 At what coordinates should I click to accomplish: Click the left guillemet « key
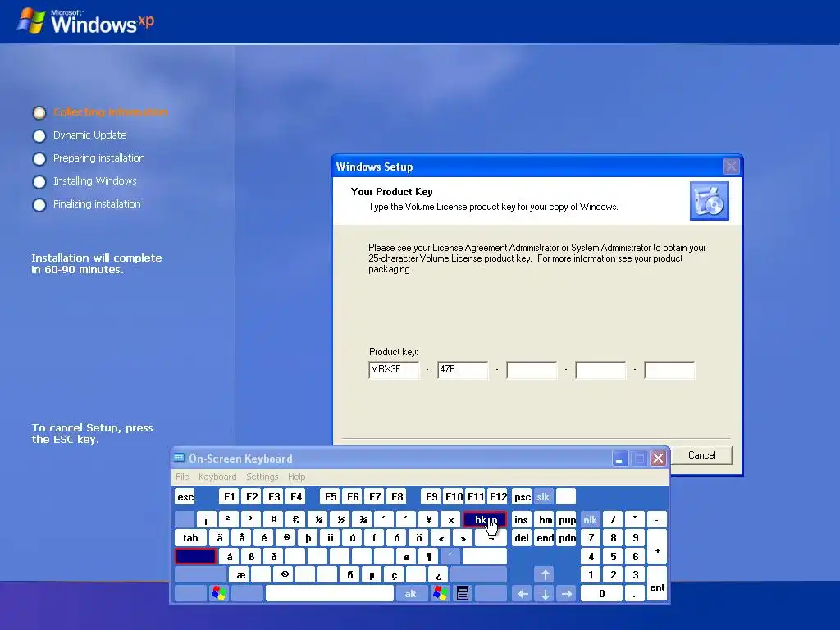(441, 538)
